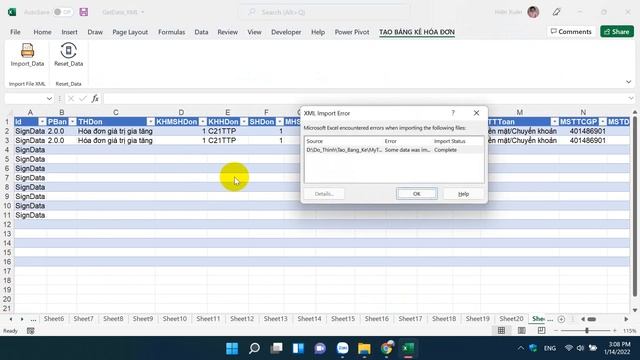Select column D header
The width and height of the screenshot is (640, 360).
[x=181, y=112]
